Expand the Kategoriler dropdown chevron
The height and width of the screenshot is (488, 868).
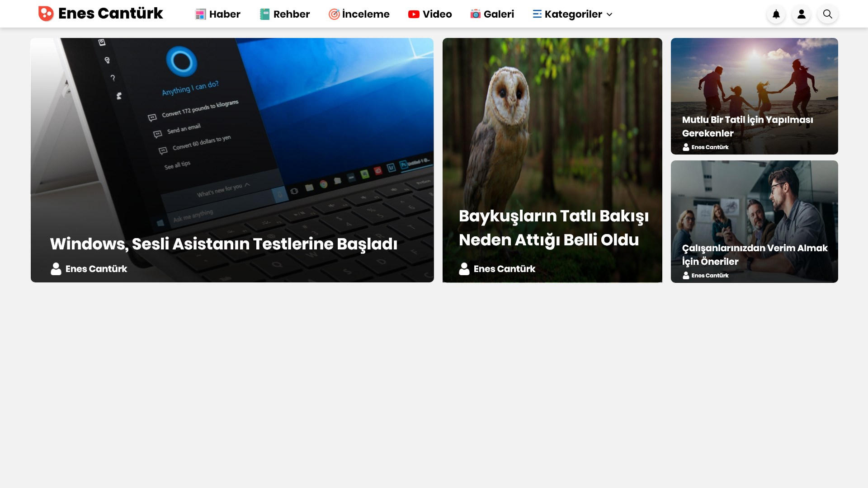point(609,14)
